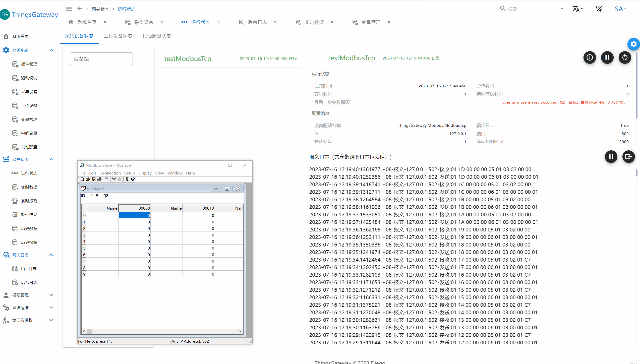The image size is (640, 364).
Task: Open Connection menu in Modbus Slave
Action: click(110, 173)
